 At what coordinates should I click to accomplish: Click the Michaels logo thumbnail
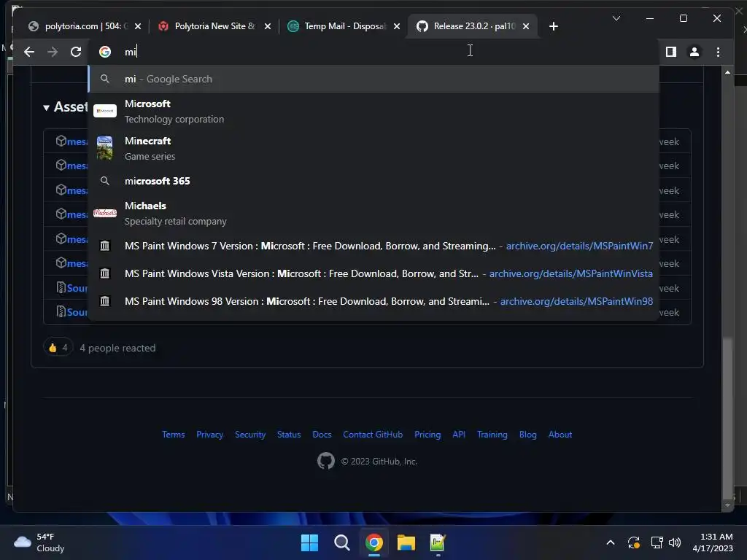[x=105, y=214]
